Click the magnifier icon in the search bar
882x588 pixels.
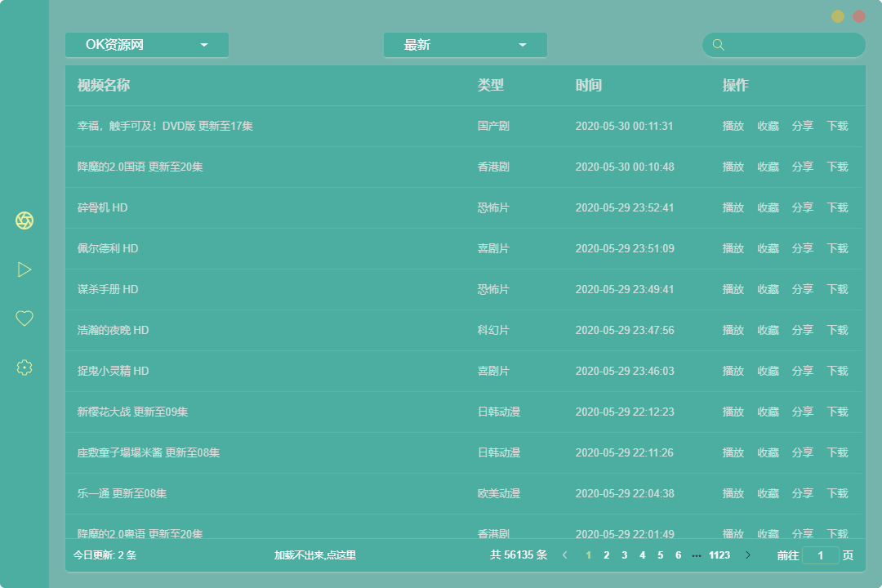click(x=718, y=45)
